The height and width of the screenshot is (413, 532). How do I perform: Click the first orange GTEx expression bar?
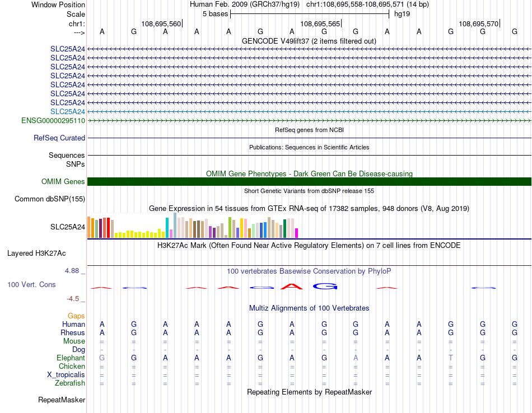click(89, 227)
